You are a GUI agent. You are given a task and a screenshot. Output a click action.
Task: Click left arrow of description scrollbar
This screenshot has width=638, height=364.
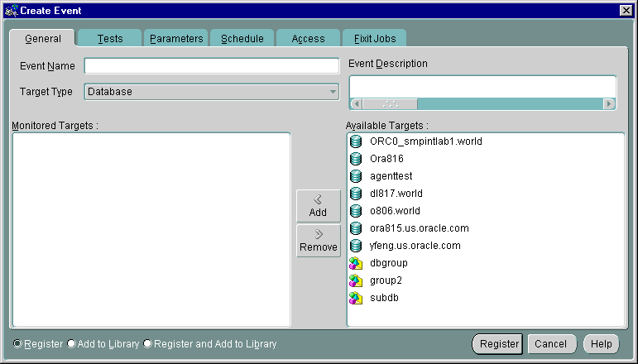click(x=356, y=104)
